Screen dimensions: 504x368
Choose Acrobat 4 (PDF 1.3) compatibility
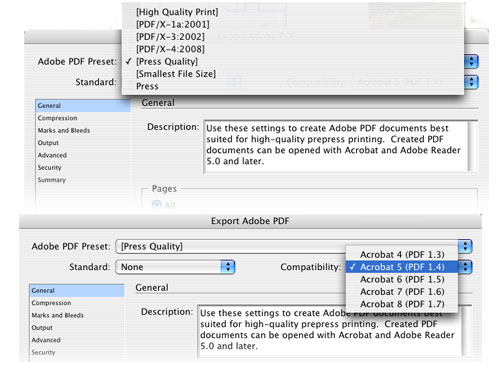(402, 255)
